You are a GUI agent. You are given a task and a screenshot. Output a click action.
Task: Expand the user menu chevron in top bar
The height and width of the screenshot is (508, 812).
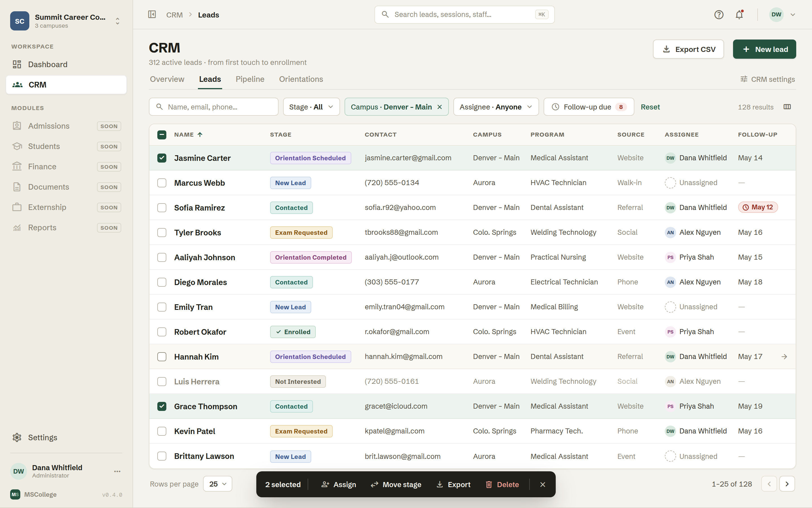tap(793, 14)
